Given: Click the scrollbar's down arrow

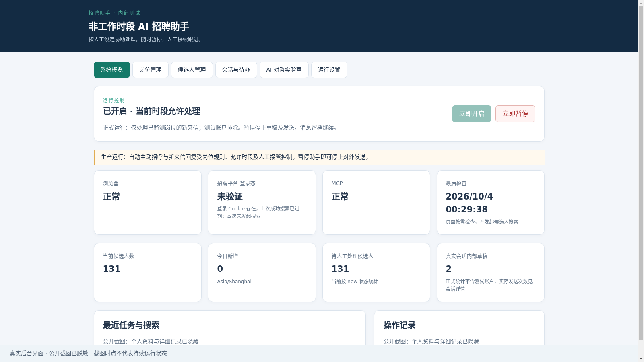Looking at the screenshot, I should [641, 359].
